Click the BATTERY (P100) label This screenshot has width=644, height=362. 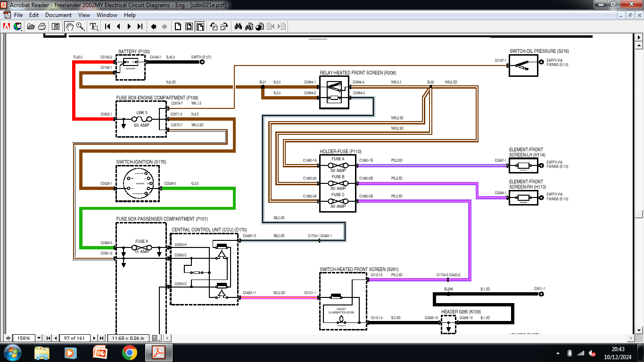point(134,51)
